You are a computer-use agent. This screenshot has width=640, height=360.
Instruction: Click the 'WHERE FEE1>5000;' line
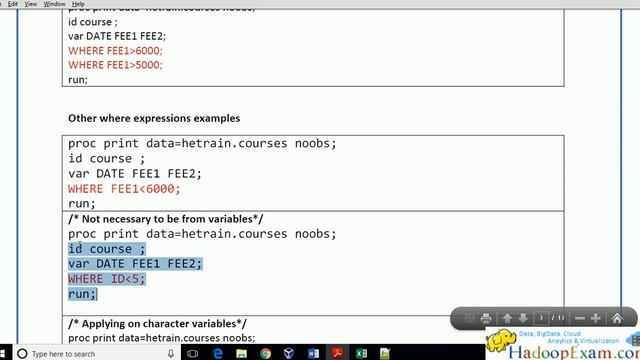[115, 65]
